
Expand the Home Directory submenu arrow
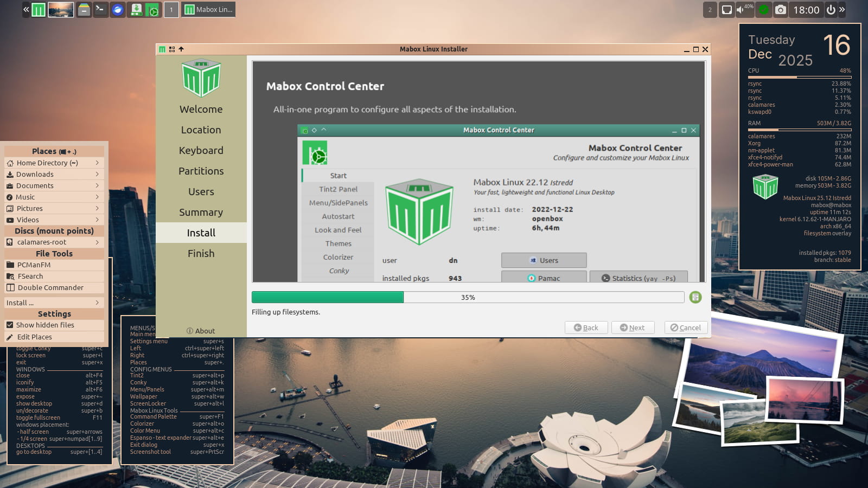point(97,163)
